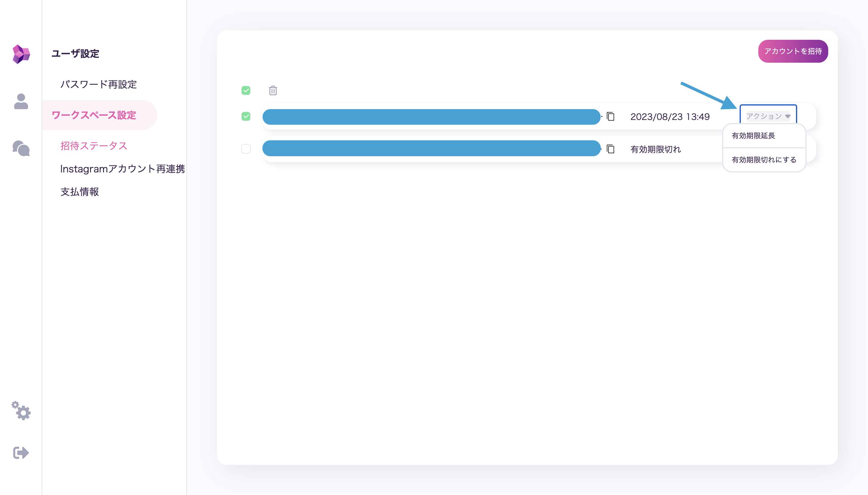Copy the first invitation link icon
The image size is (868, 495).
coord(611,117)
